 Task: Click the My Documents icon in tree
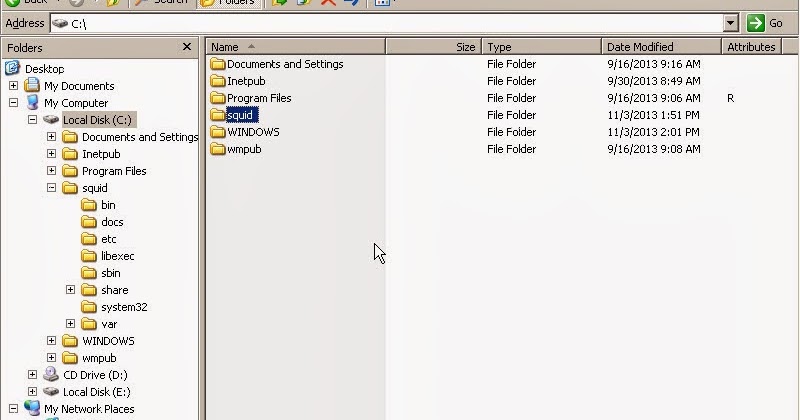[x=32, y=85]
